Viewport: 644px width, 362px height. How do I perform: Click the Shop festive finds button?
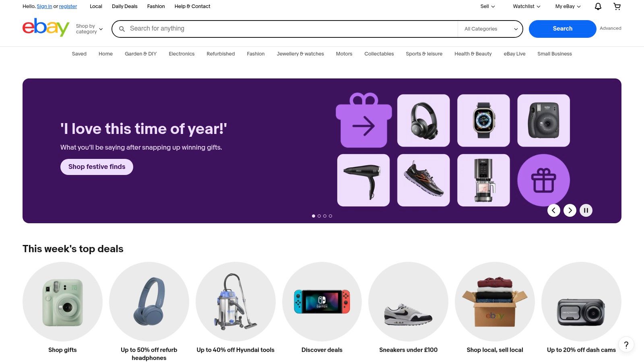tap(97, 167)
